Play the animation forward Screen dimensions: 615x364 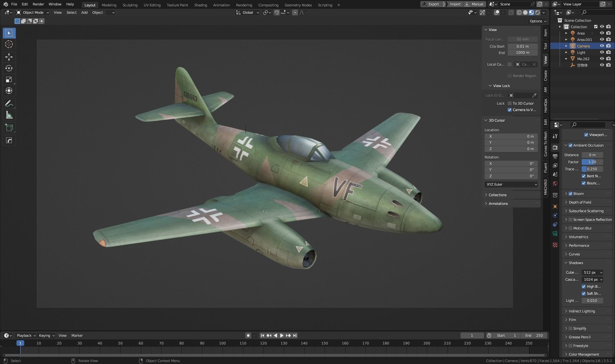click(x=282, y=336)
